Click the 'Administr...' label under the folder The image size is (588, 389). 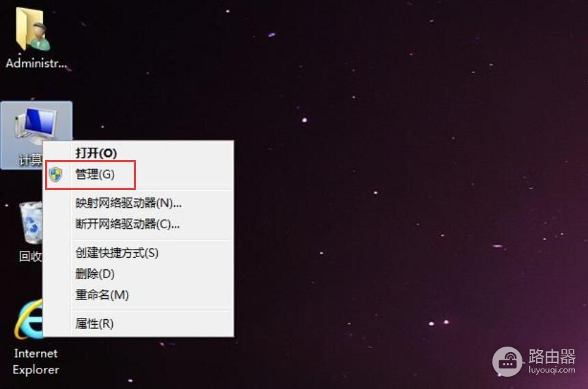tap(36, 63)
